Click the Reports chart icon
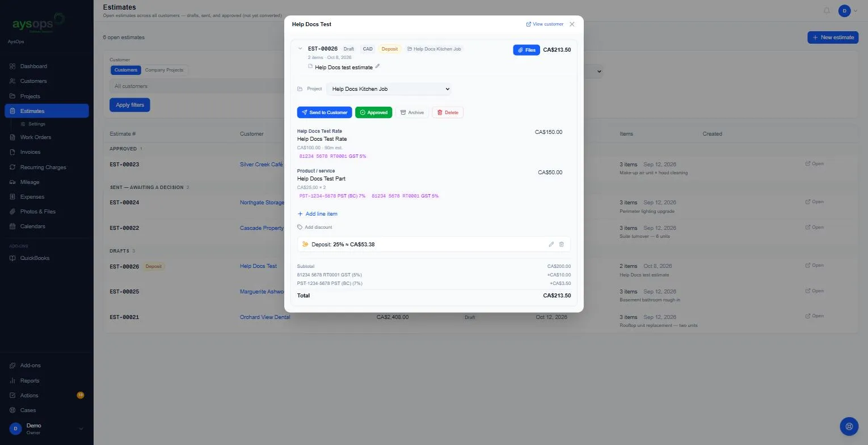Image resolution: width=868 pixels, height=445 pixels. click(12, 381)
